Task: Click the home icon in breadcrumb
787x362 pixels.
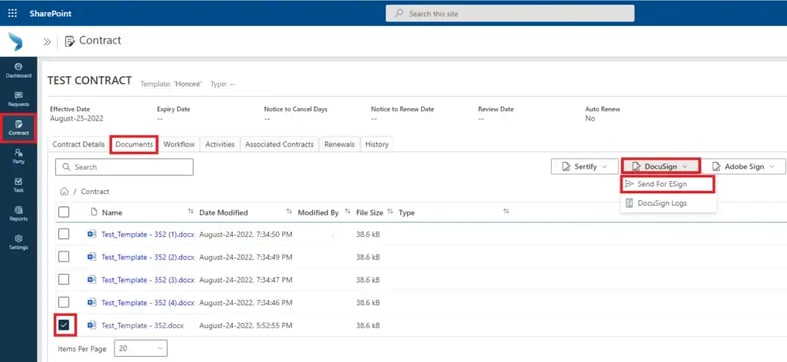Action: pyautogui.click(x=64, y=191)
